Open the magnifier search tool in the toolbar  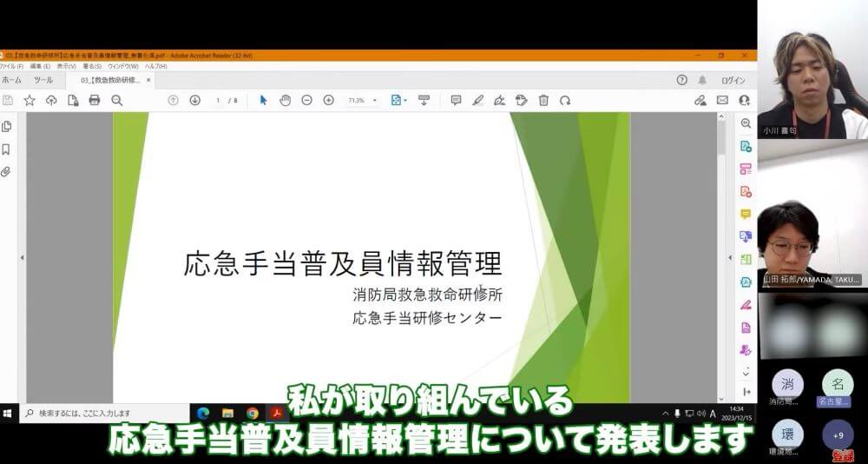click(x=117, y=100)
